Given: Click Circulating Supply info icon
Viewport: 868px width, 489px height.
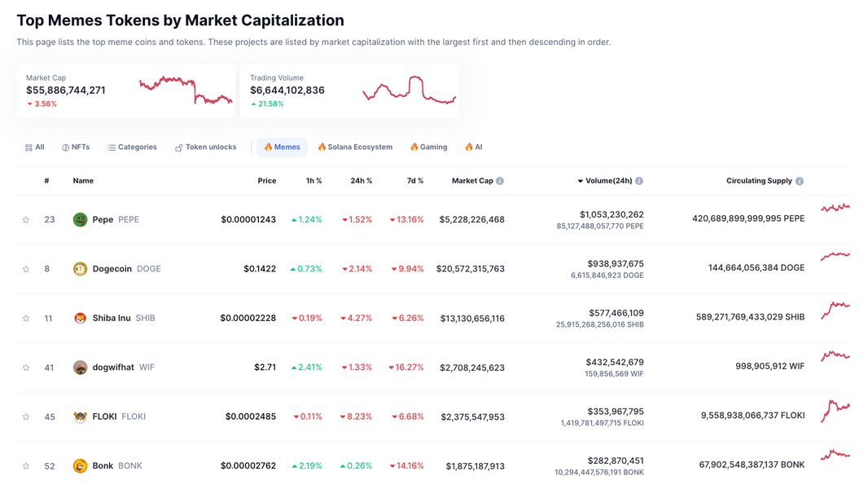Looking at the screenshot, I should click(800, 181).
